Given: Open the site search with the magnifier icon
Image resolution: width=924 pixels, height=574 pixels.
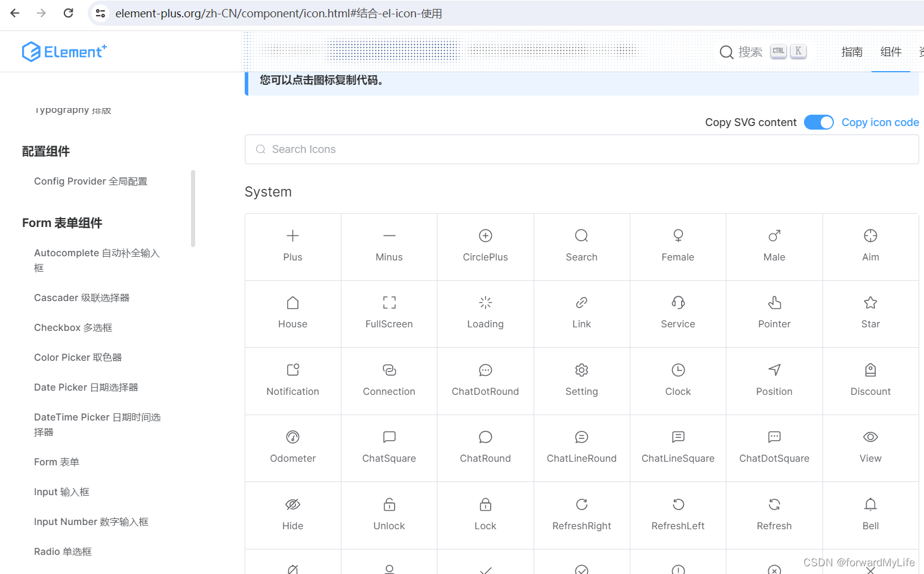Looking at the screenshot, I should coord(726,52).
